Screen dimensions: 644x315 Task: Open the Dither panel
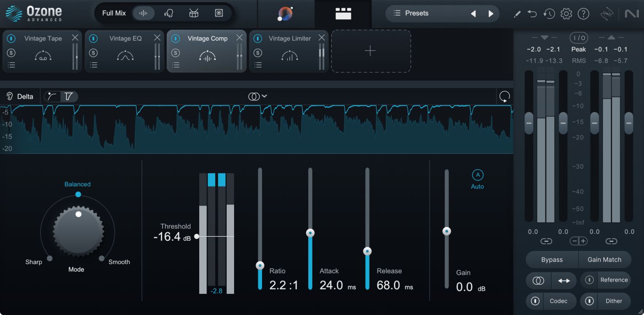pyautogui.click(x=614, y=301)
